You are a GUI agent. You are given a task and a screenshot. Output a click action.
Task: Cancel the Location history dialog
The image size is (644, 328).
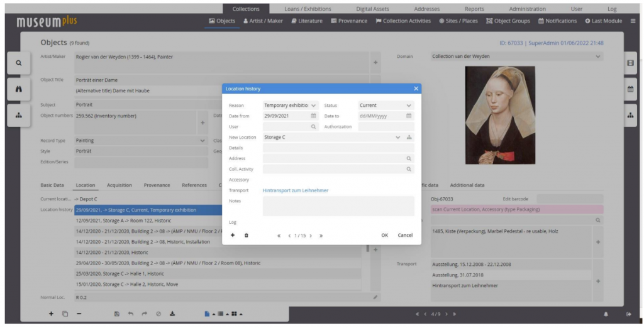pos(405,235)
